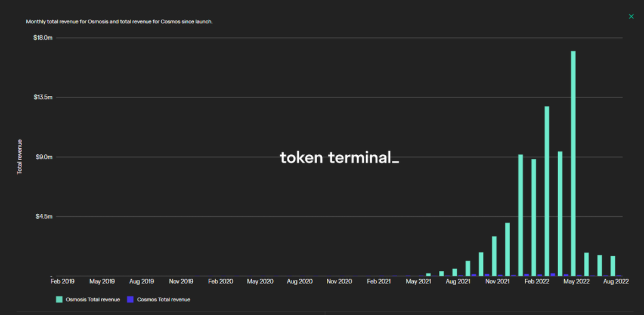Select the Osmosis bar for Aug 2022

coord(613,266)
